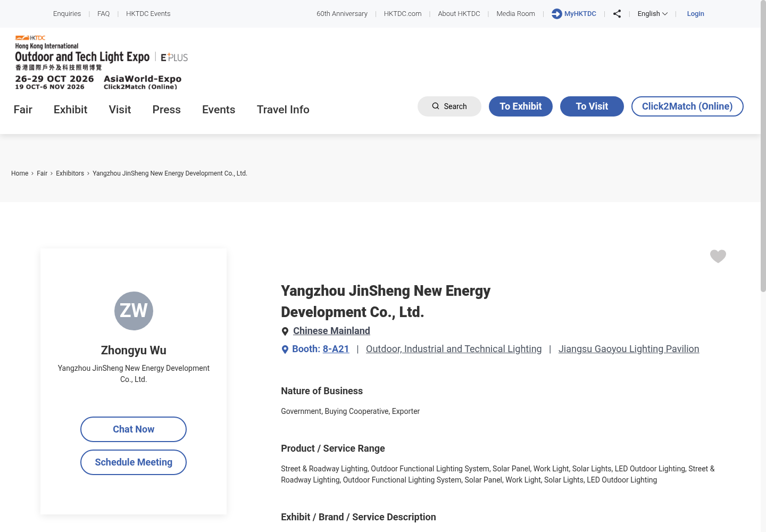Click the To Visit button
The image size is (766, 532).
[592, 106]
